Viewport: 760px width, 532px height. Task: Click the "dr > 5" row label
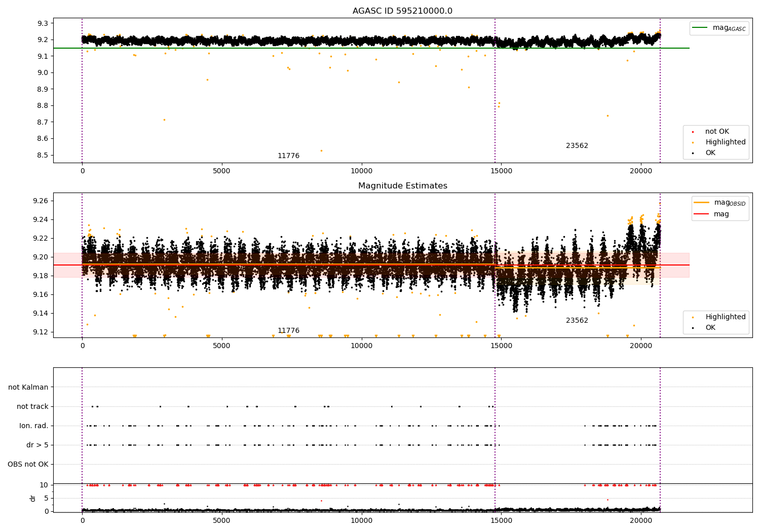(37, 445)
